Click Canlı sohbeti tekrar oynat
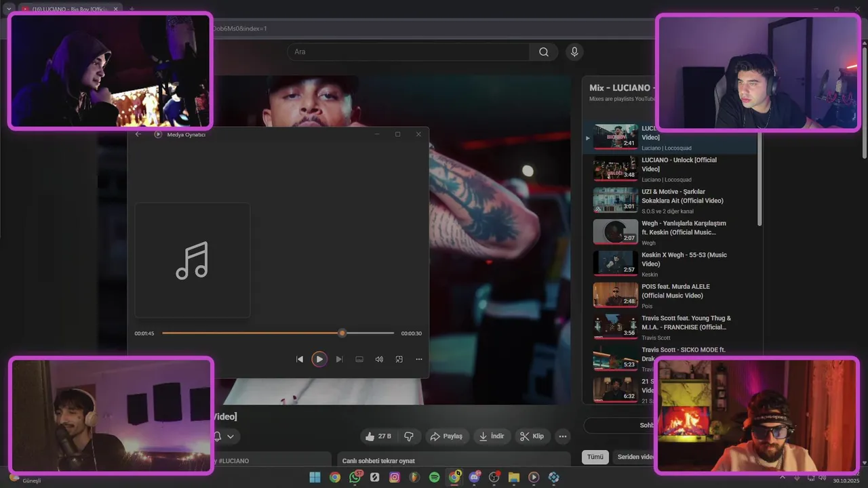The height and width of the screenshot is (488, 868). [378, 461]
